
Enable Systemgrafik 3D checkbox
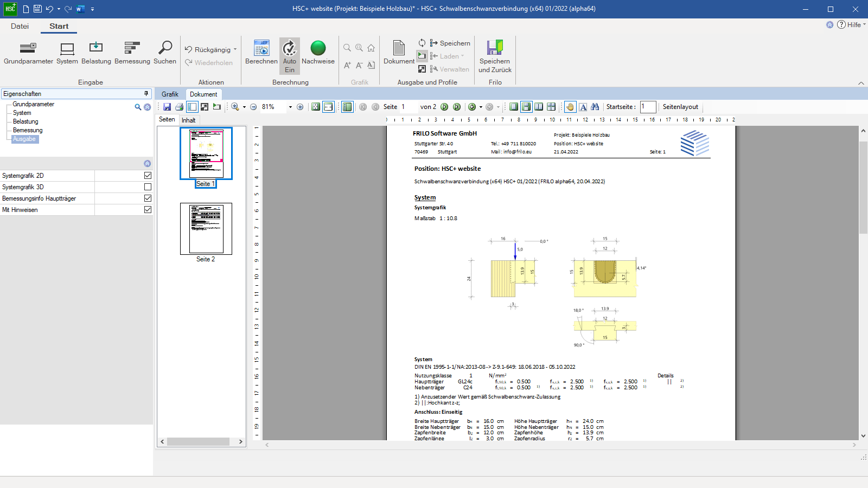coord(148,187)
